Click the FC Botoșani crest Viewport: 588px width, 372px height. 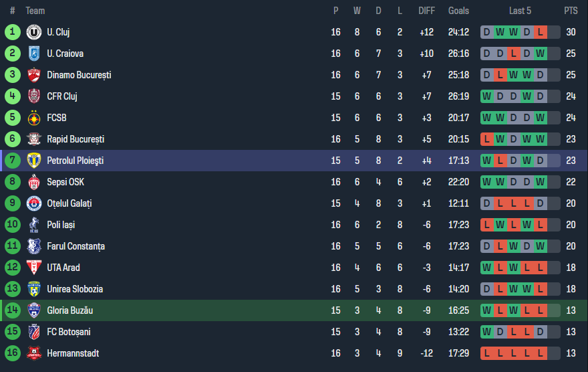[34, 332]
